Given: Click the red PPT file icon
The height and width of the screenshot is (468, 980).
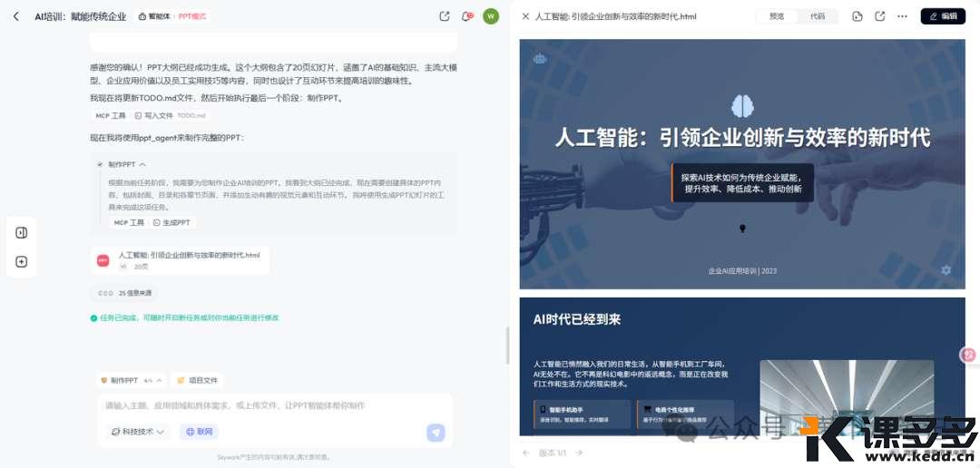Looking at the screenshot, I should pyautogui.click(x=103, y=260).
